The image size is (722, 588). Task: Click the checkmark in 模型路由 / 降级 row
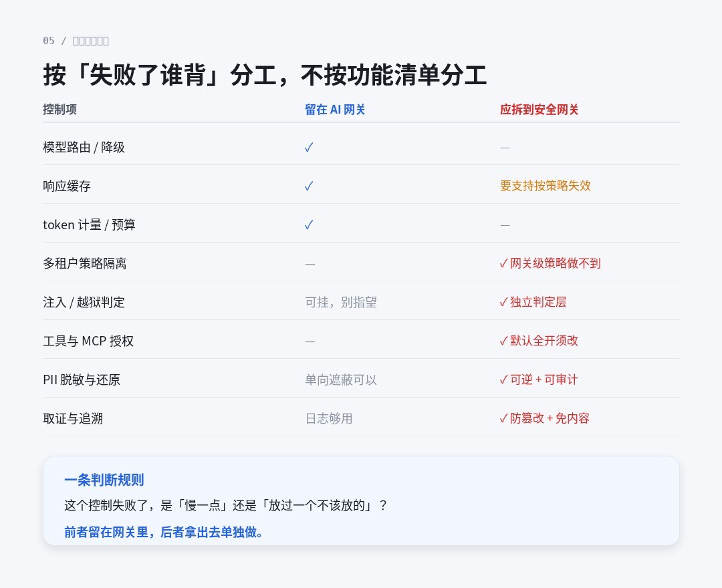click(x=309, y=147)
